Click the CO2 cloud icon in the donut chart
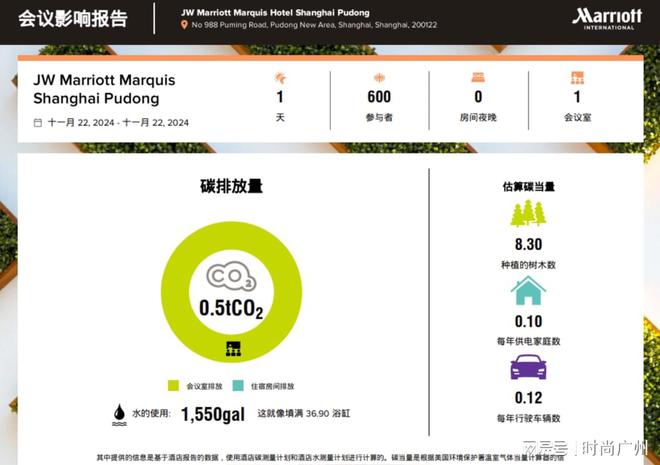Viewport: 660px width, 465px height. tap(231, 276)
